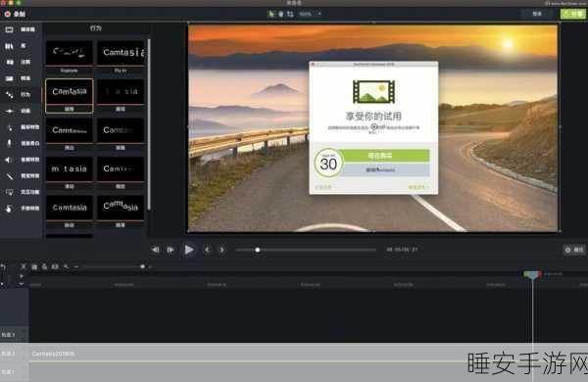Collapse tracks with the down chevron
Screen dimensions: 588x382
pos(22,284)
